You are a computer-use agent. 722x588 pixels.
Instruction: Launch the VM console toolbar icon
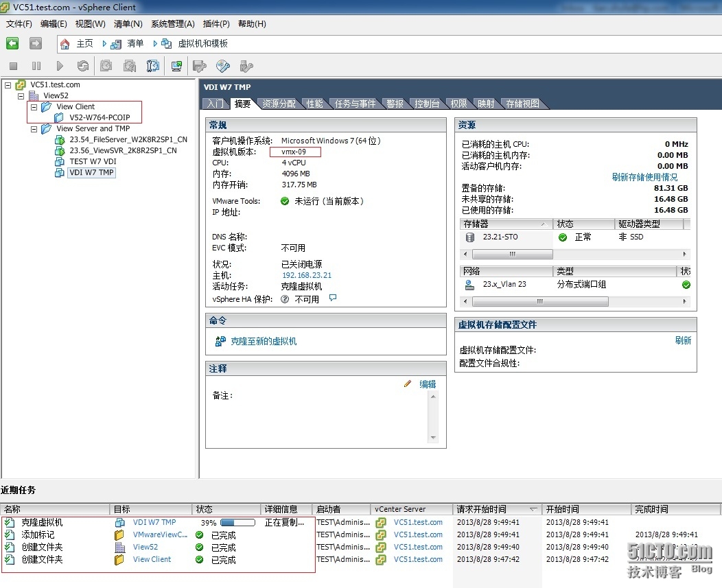pyautogui.click(x=176, y=67)
